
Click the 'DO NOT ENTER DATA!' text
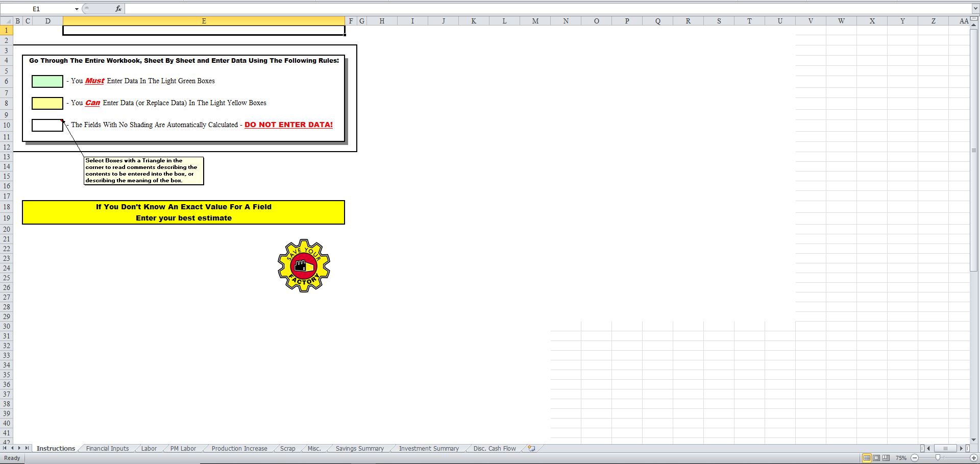click(x=288, y=125)
